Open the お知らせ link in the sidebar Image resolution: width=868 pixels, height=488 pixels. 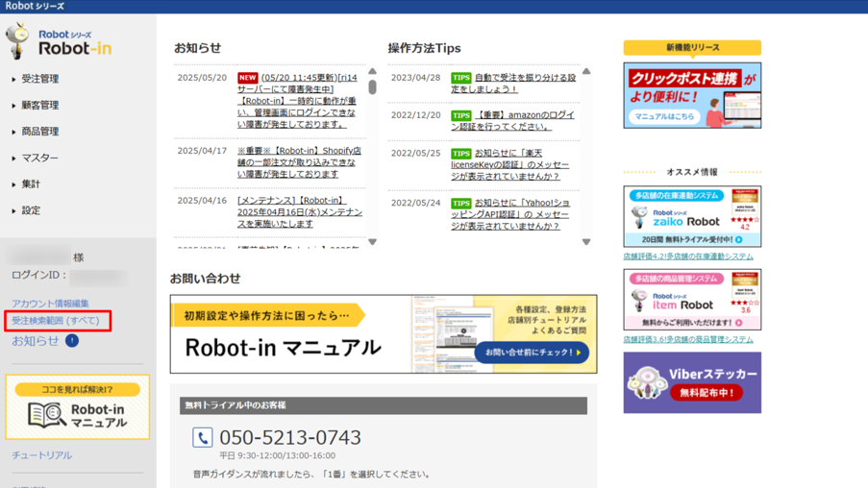[x=36, y=341]
